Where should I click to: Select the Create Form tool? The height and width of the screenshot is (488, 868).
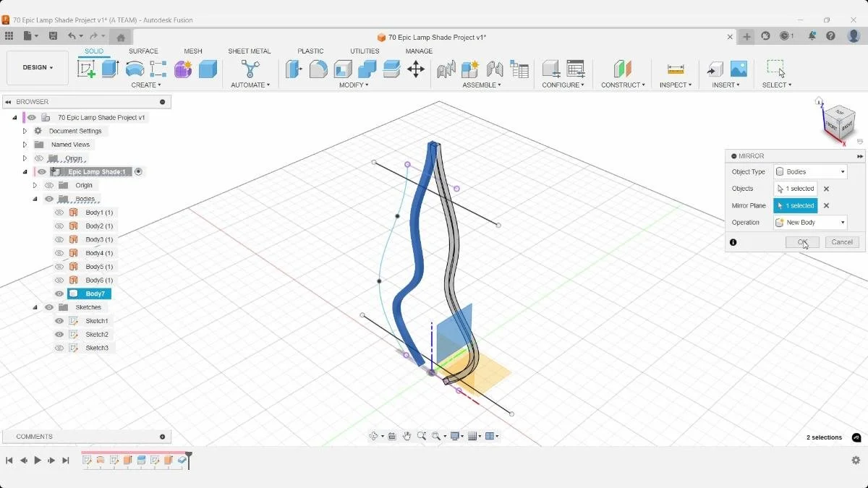[183, 69]
